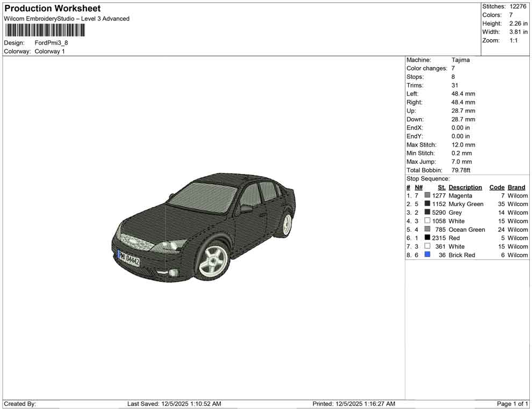Click the front wheel of the car
532x409 pixels.
point(212,261)
